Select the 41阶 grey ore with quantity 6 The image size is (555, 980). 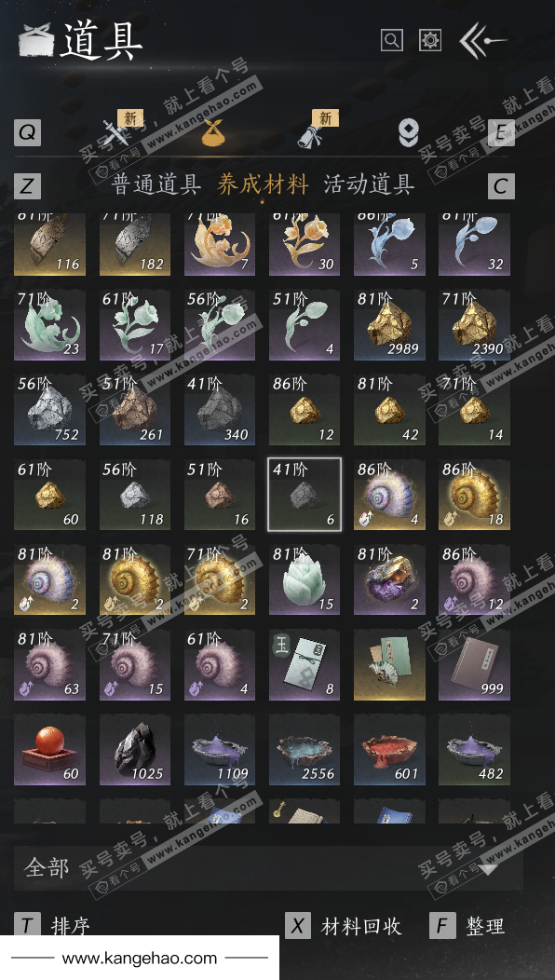305,495
